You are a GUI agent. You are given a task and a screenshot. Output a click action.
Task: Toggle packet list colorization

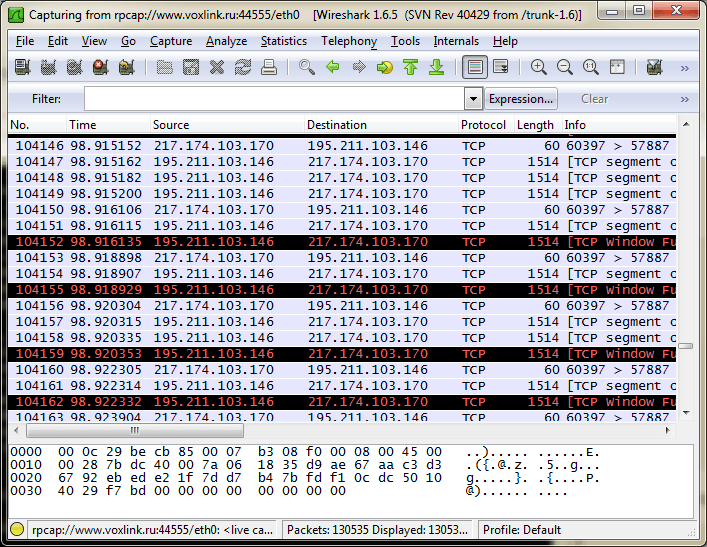coord(475,67)
